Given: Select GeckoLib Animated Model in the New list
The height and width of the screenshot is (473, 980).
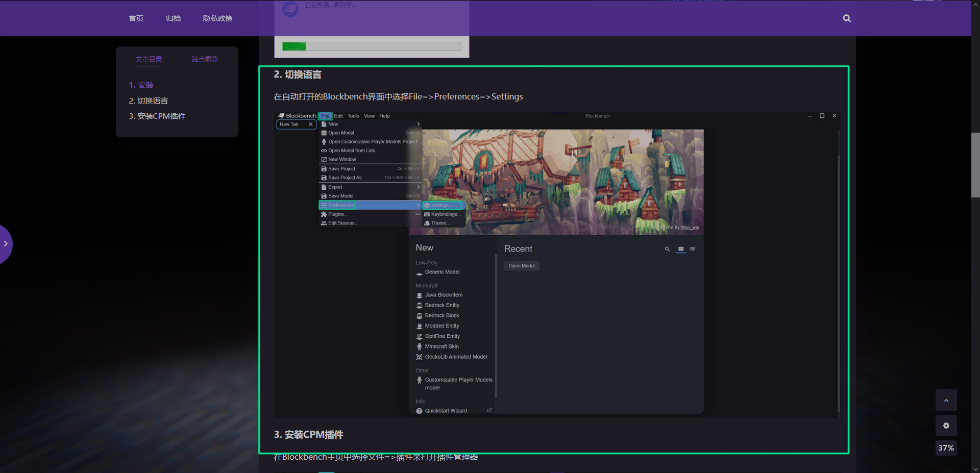Looking at the screenshot, I should pos(452,357).
